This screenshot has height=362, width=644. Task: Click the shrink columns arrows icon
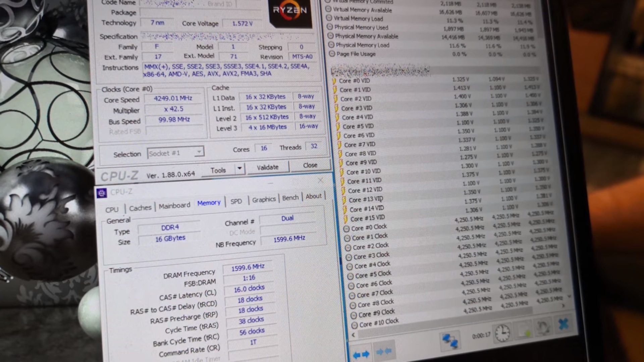point(384,351)
